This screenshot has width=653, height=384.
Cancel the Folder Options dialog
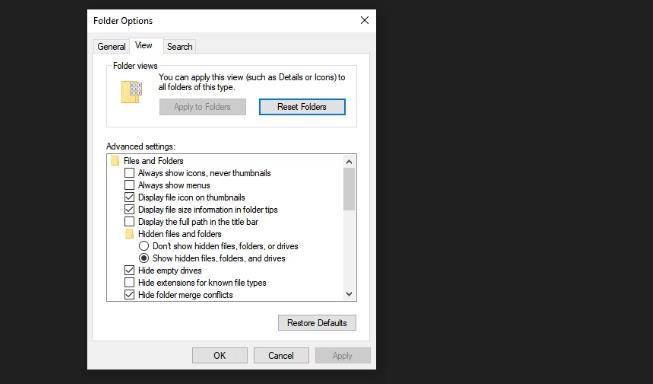(281, 356)
